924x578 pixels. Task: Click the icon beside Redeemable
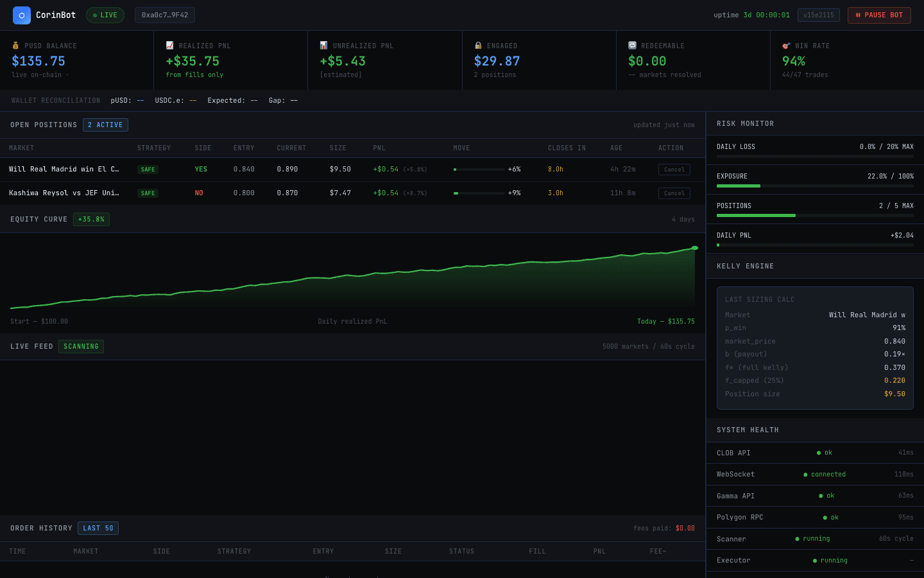pyautogui.click(x=632, y=46)
